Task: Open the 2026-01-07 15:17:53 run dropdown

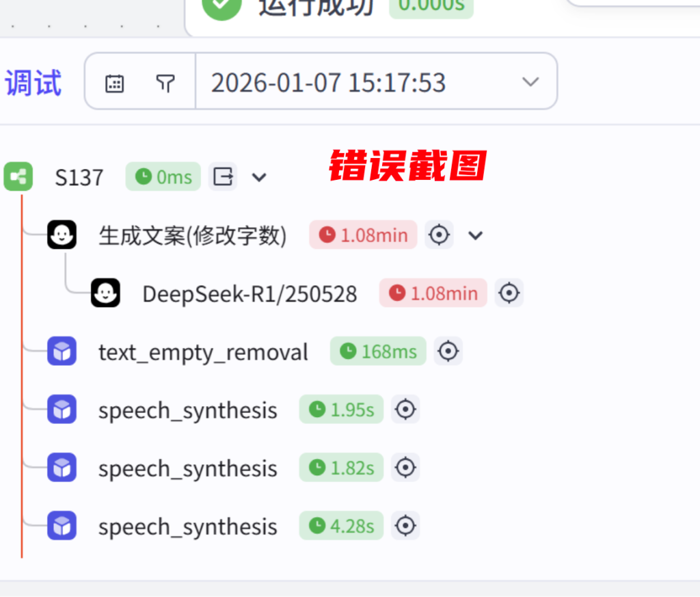Action: [377, 81]
